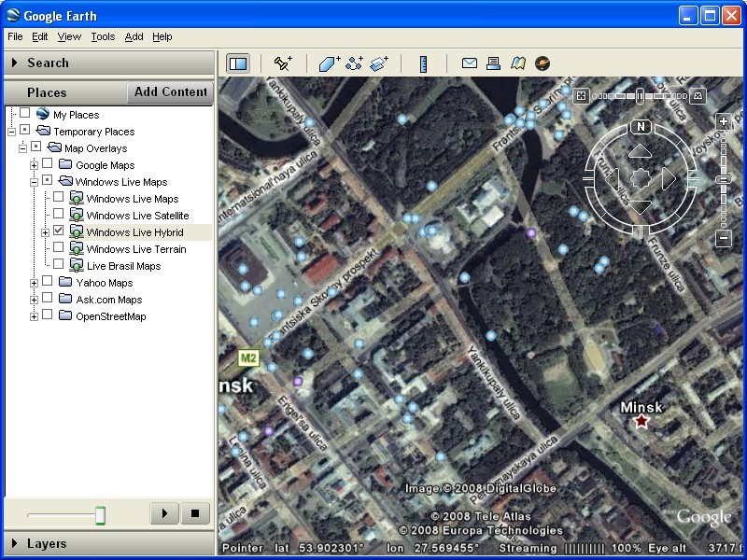This screenshot has height=560, width=747.
Task: Expand the OpenStreetMap tree item
Action: (x=34, y=316)
